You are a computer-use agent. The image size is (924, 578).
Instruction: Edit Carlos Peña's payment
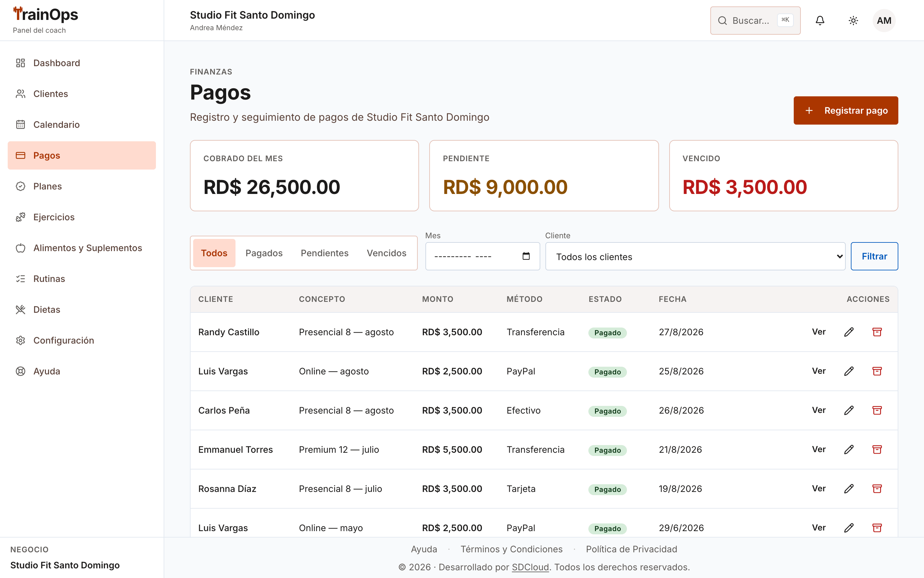849,410
